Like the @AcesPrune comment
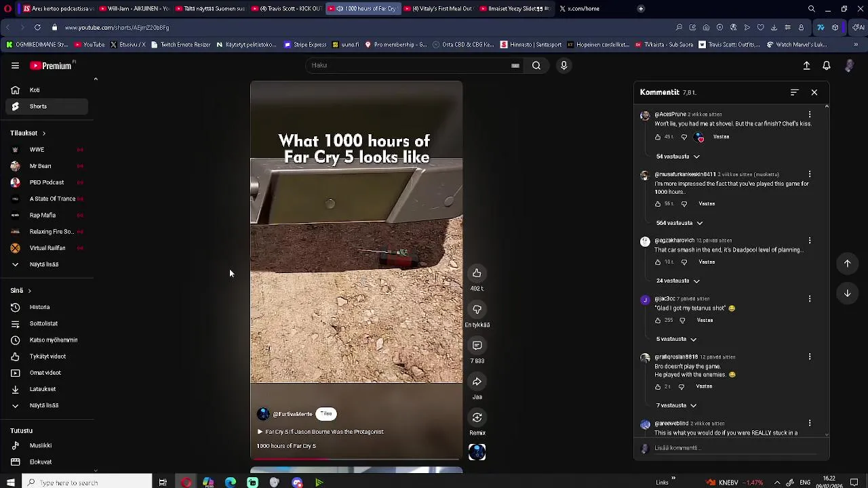 [658, 137]
